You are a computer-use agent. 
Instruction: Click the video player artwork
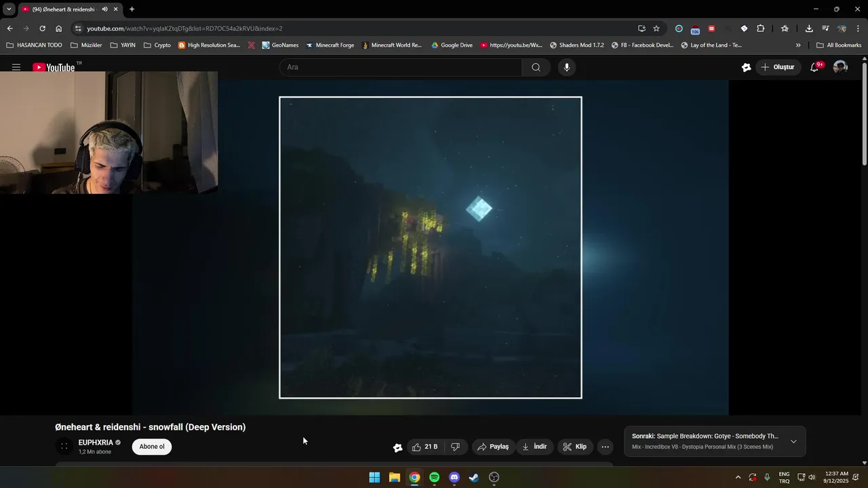[x=431, y=247]
